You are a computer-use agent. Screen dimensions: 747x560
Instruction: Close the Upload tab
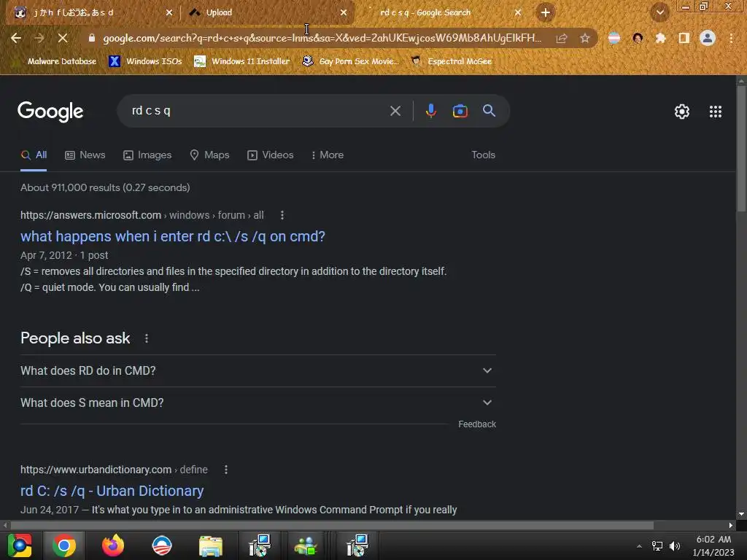coord(344,12)
